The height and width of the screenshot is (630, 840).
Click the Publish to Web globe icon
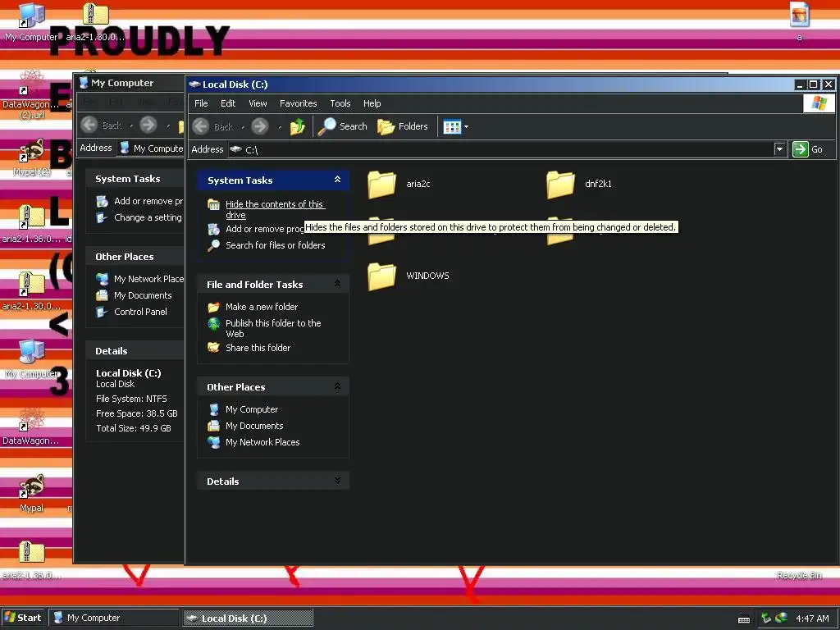click(x=214, y=323)
